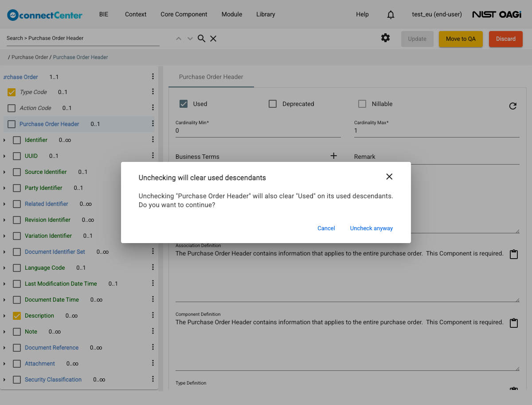Click the Purchase Order breadcrumb link

coord(30,57)
